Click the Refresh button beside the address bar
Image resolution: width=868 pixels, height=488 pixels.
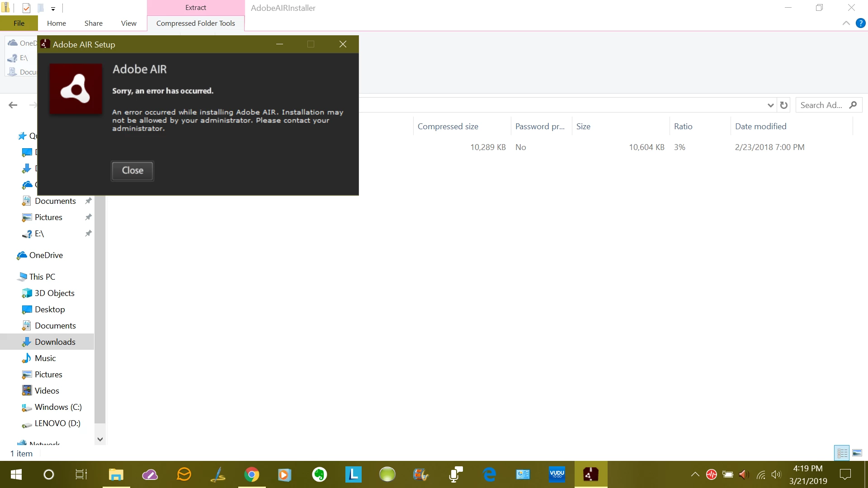pyautogui.click(x=784, y=105)
